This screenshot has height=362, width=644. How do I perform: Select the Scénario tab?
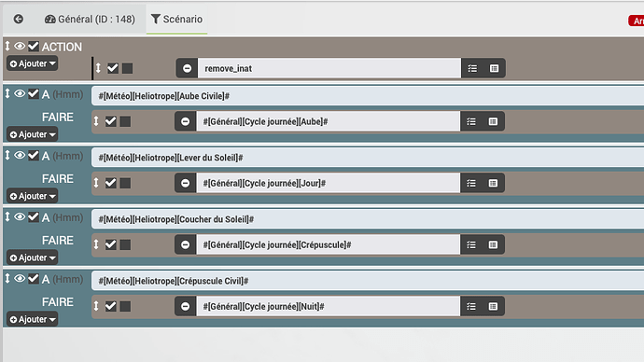pyautogui.click(x=176, y=20)
